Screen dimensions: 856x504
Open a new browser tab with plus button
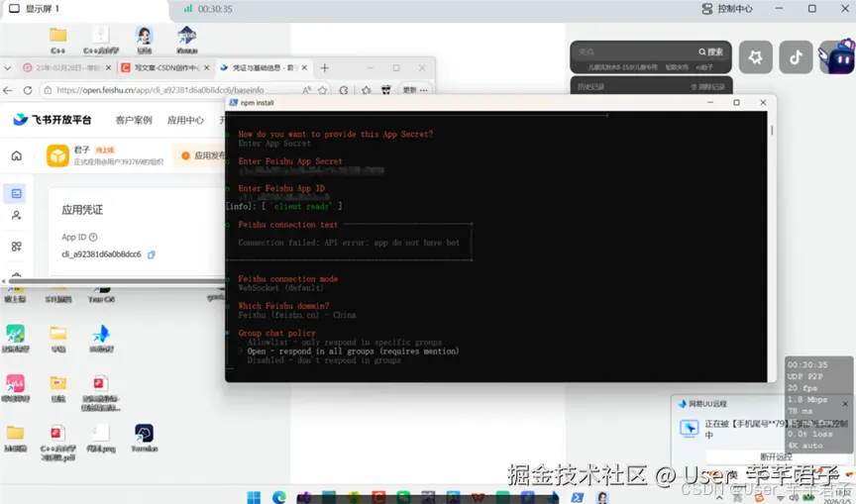324,67
